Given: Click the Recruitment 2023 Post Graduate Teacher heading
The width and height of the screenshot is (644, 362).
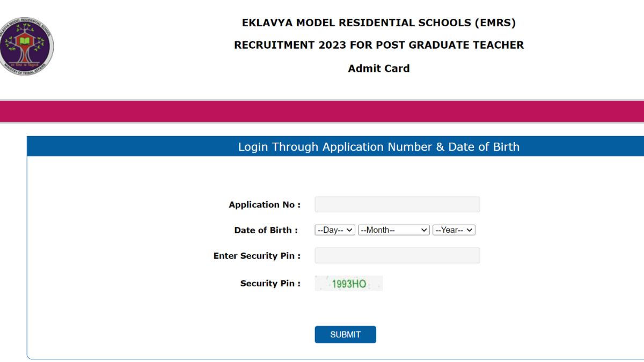Looking at the screenshot, I should coord(379,45).
